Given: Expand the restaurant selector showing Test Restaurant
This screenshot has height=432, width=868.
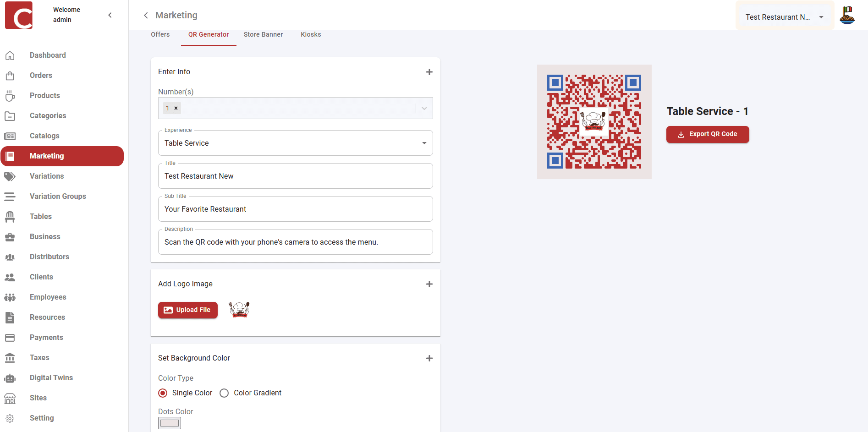Looking at the screenshot, I should coord(821,17).
